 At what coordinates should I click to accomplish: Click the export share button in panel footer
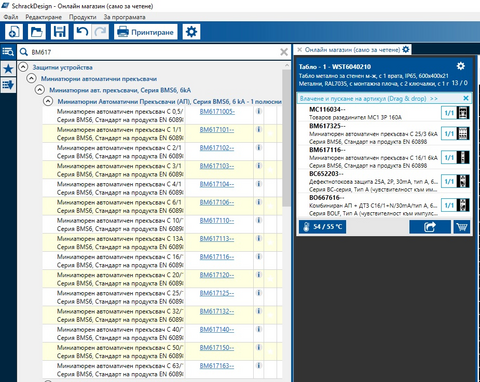(430, 227)
